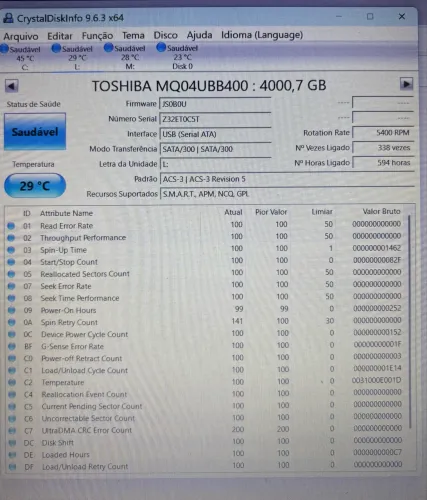Click the Padrão field ACS-3
This screenshot has height=500, width=427.
click(x=287, y=179)
